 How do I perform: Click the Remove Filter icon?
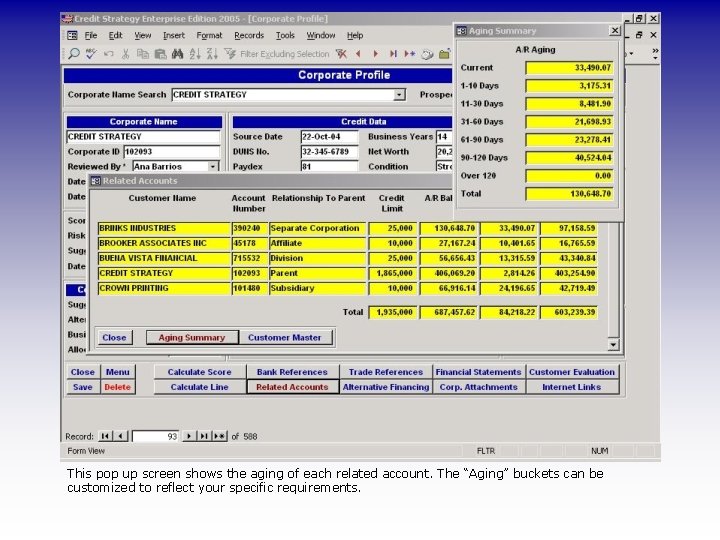pyautogui.click(x=341, y=54)
